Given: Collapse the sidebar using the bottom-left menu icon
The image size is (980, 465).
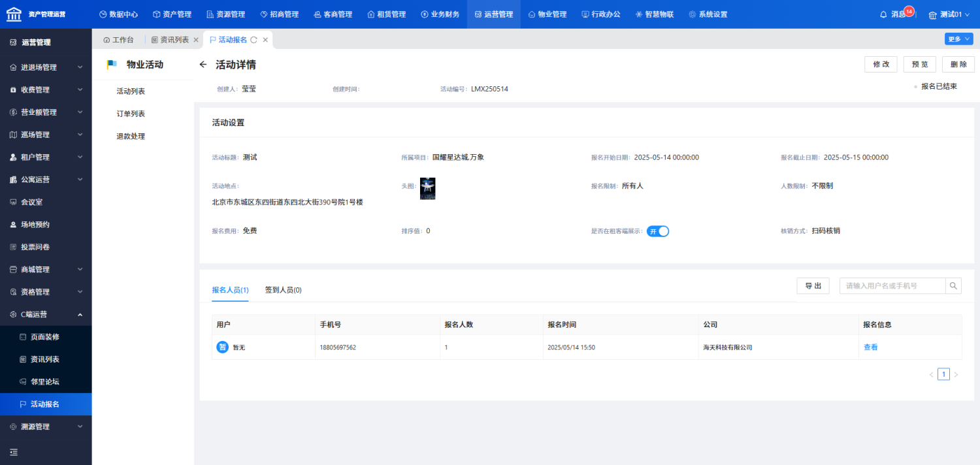Looking at the screenshot, I should coord(14,452).
